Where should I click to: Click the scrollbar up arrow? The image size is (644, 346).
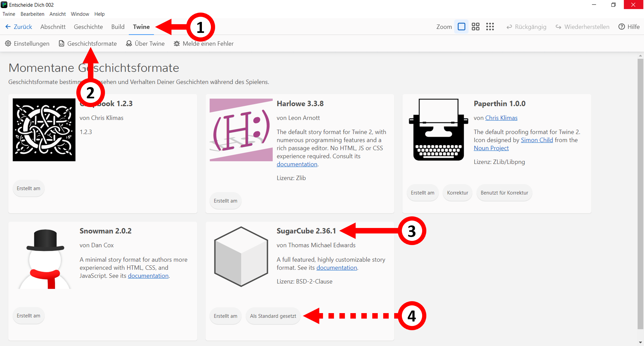pyautogui.click(x=640, y=56)
